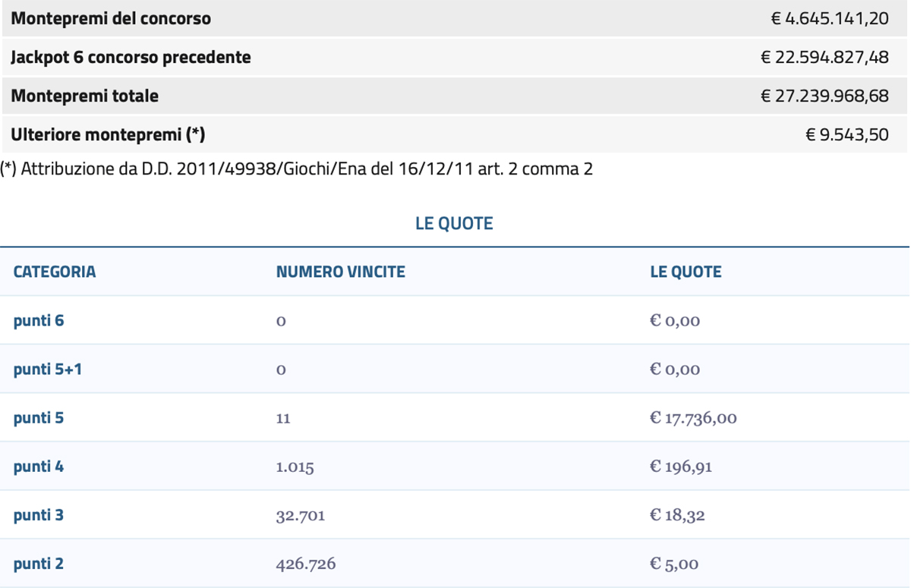Click the € 9.543,50 value

[846, 135]
